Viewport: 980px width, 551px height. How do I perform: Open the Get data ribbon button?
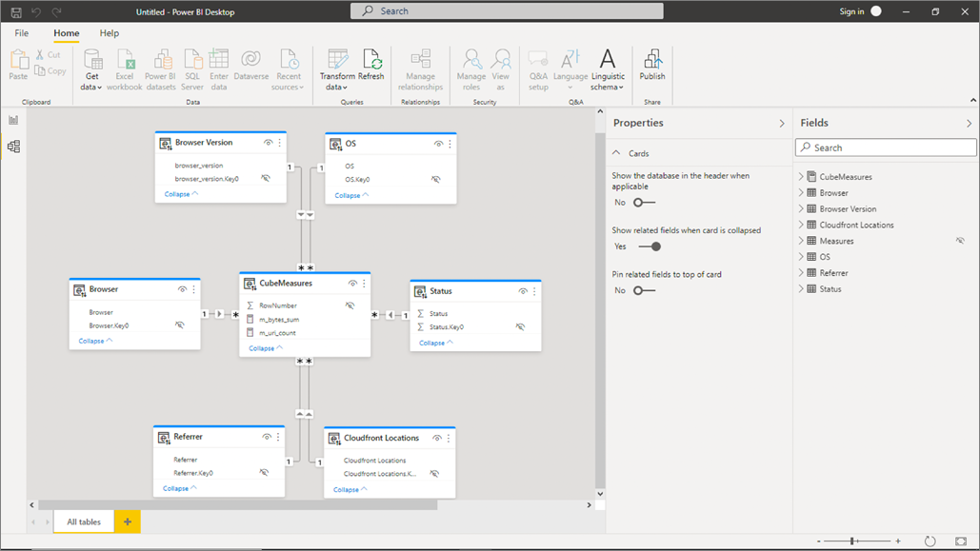pos(91,70)
